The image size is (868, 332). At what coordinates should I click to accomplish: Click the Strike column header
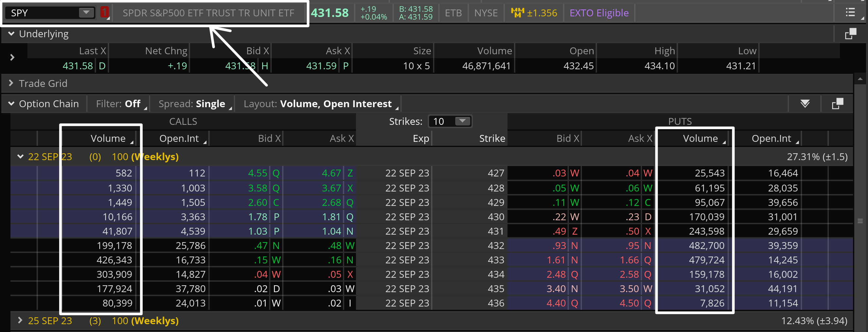(492, 139)
